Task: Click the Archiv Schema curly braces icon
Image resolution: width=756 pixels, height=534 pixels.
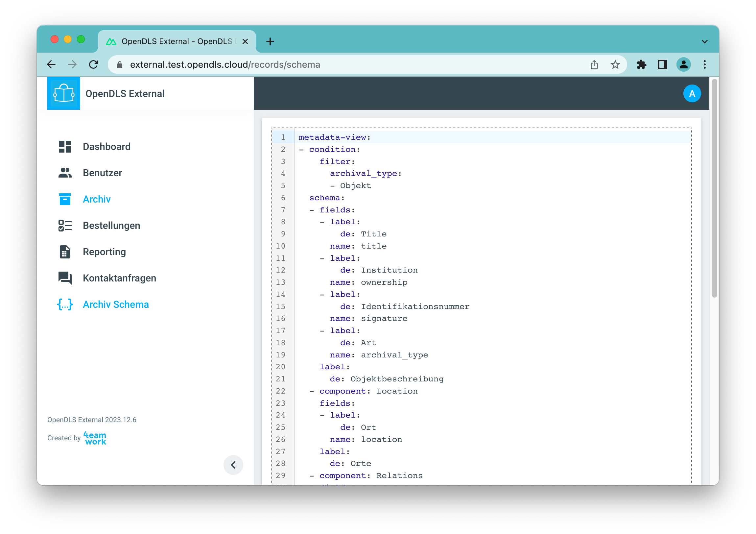Action: tap(65, 304)
